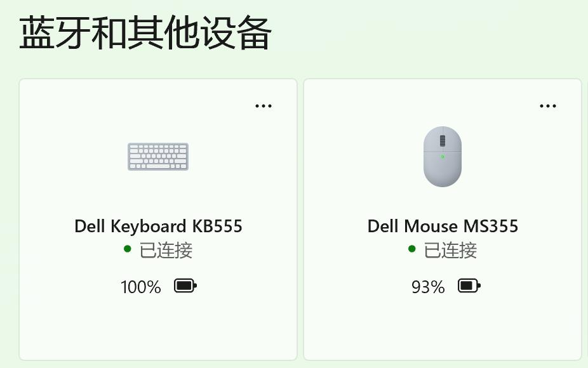Click the battery icon beside 100%
The image size is (588, 368).
(185, 286)
